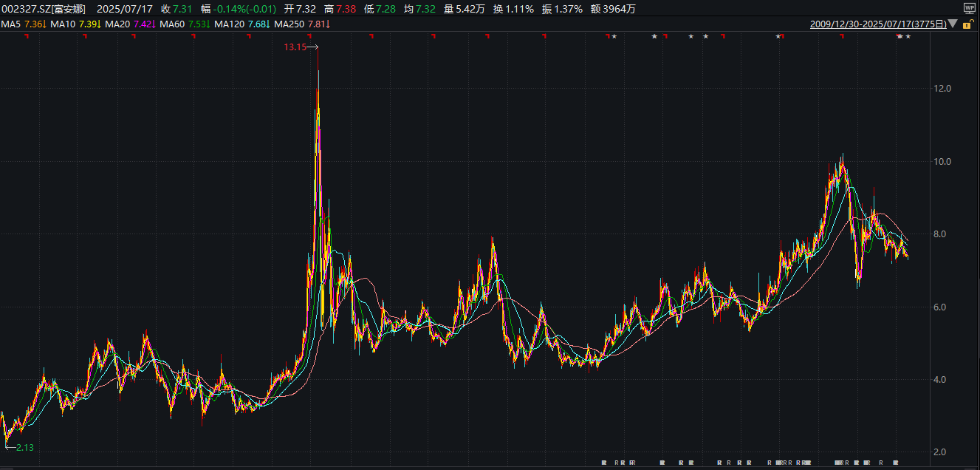Click the 2009/12/30-2025/07/17(3775日) date range link
980x470 pixels.
click(x=878, y=24)
